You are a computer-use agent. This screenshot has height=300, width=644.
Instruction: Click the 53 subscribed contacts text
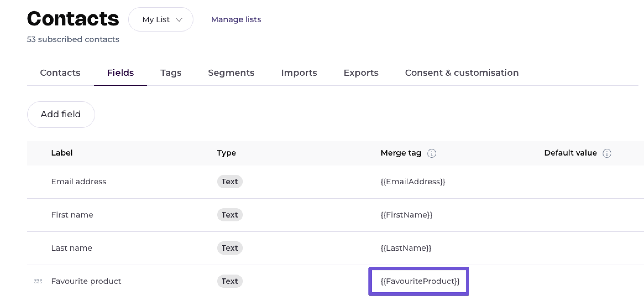[x=73, y=39]
